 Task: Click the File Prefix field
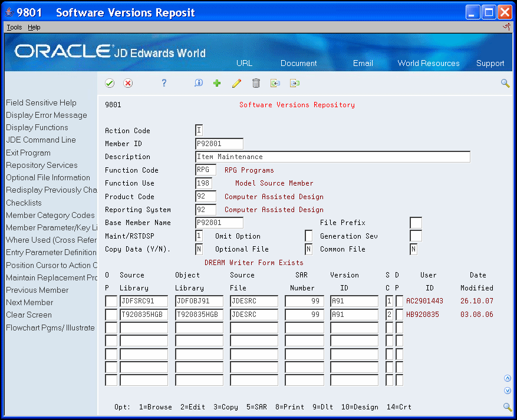(x=416, y=223)
